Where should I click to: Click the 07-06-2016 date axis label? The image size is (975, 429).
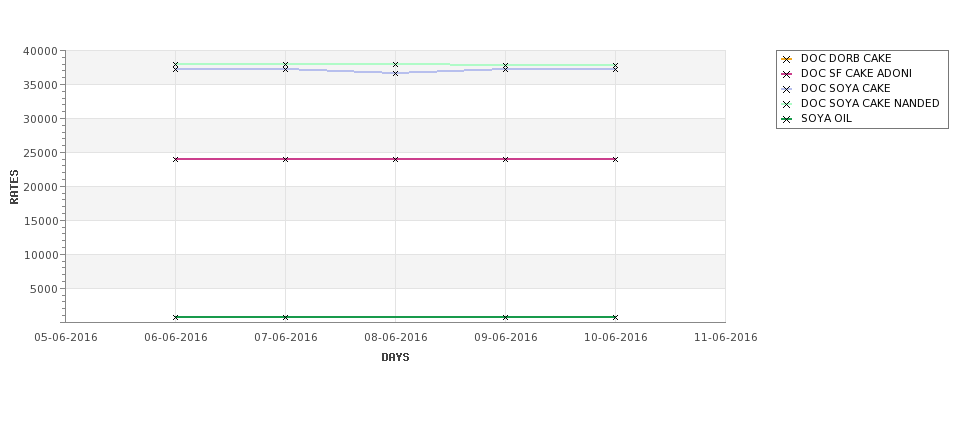pos(285,338)
